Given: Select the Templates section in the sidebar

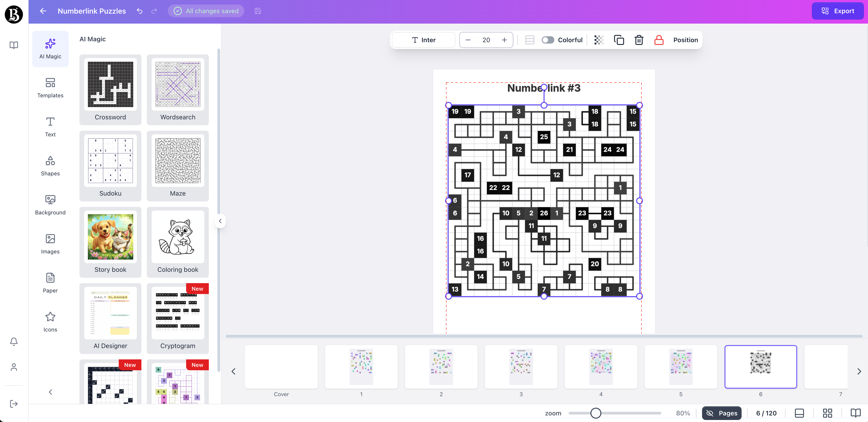Looking at the screenshot, I should coord(50,87).
